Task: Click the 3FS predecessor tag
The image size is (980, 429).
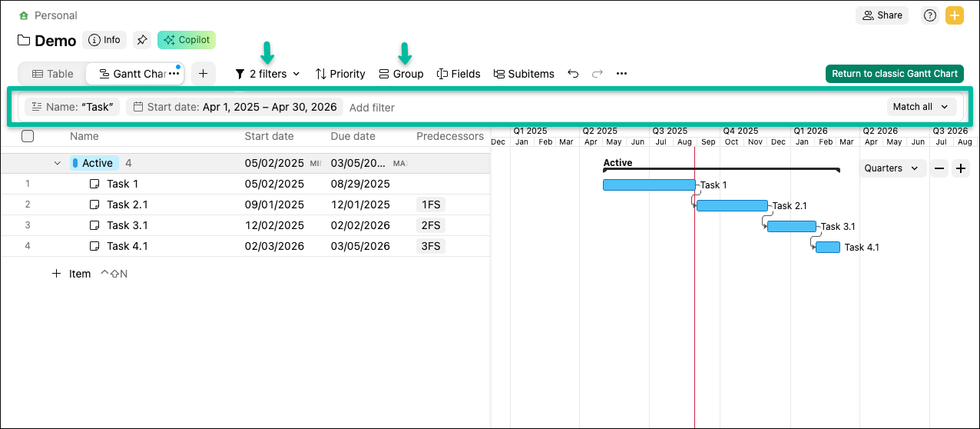Action: [x=431, y=246]
